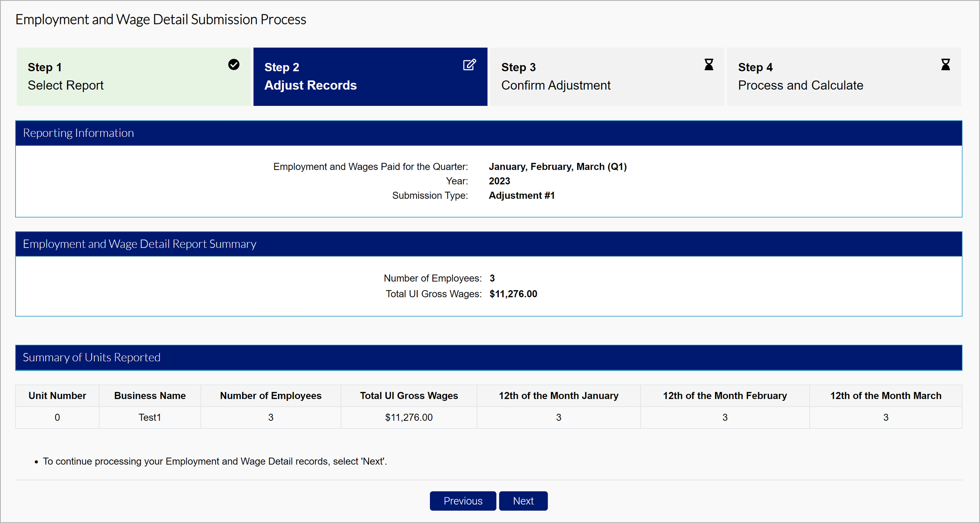Click the Step 2 edit pencil icon
This screenshot has width=980, height=523.
(x=469, y=65)
